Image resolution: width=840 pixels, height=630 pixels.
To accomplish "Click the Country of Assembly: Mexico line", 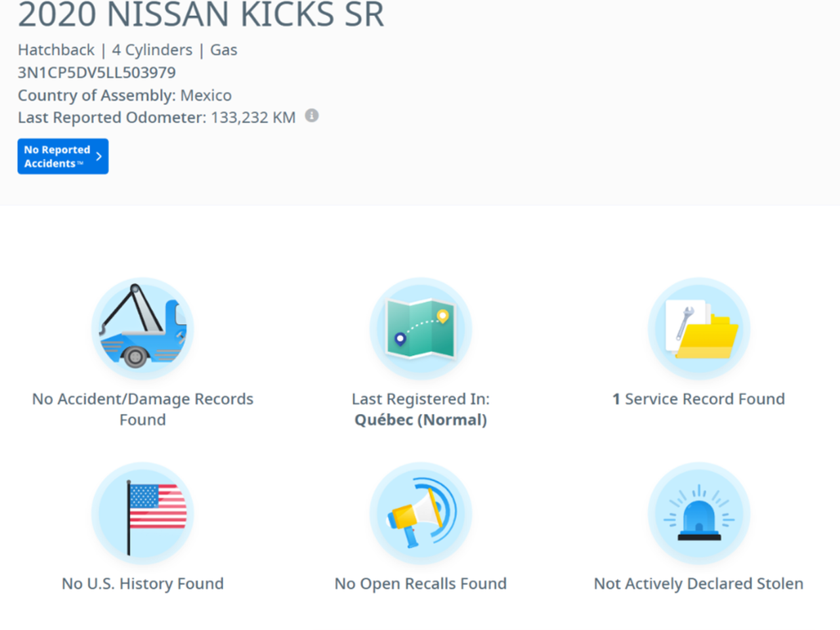I will (x=125, y=95).
